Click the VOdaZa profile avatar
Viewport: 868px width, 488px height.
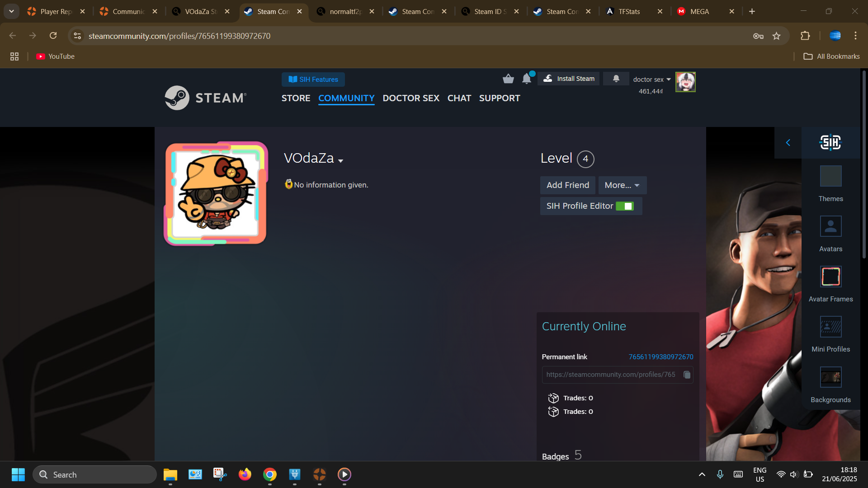[x=216, y=193]
